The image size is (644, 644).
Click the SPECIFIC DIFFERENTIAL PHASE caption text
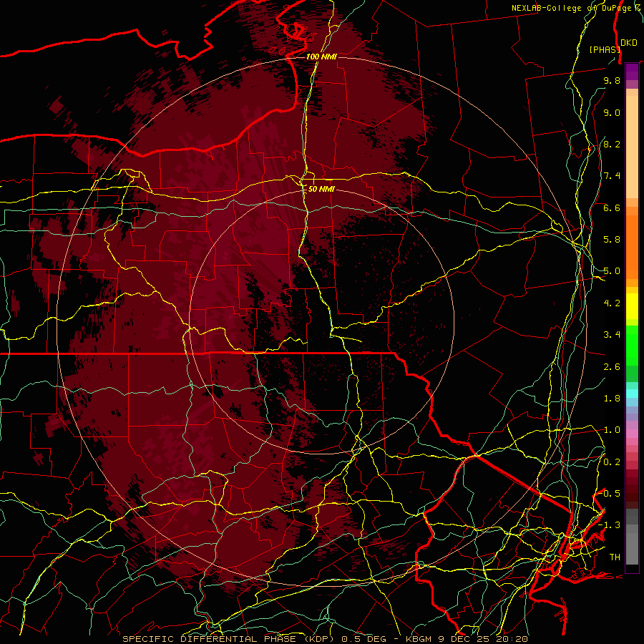[x=209, y=639]
